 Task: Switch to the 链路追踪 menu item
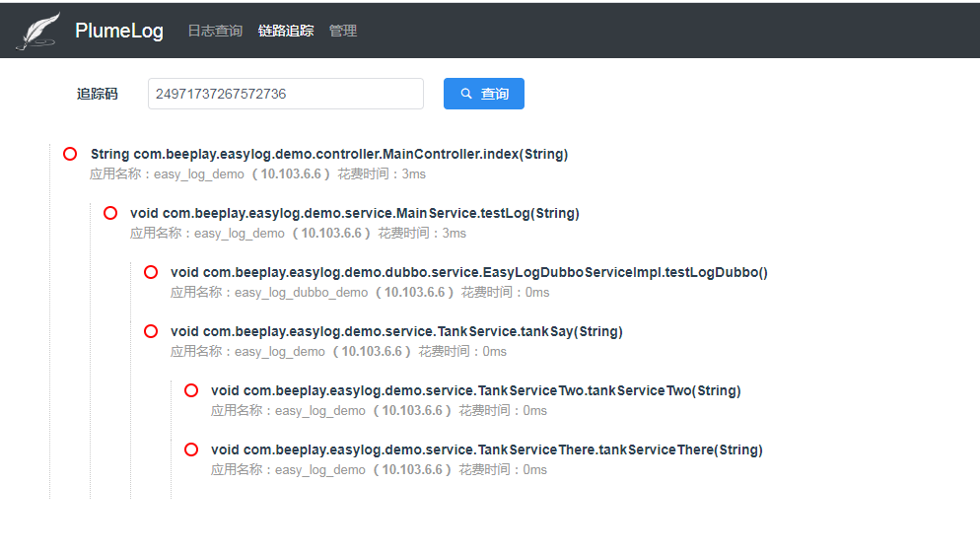tap(286, 31)
